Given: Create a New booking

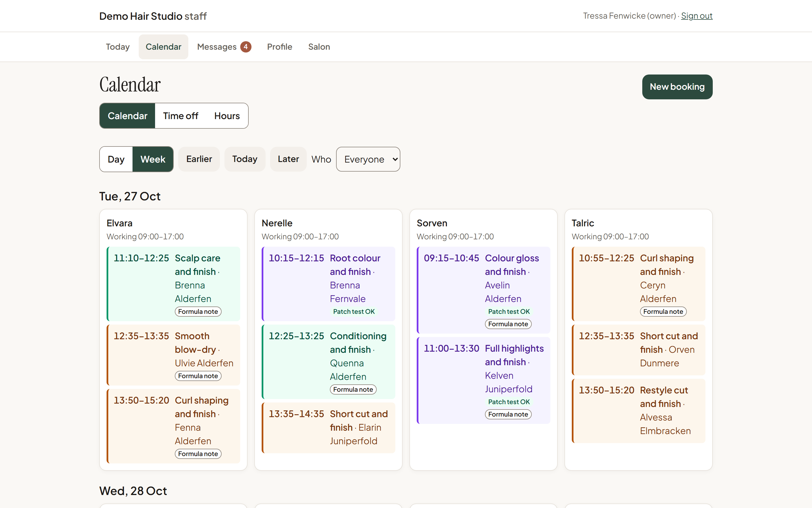Looking at the screenshot, I should point(677,87).
